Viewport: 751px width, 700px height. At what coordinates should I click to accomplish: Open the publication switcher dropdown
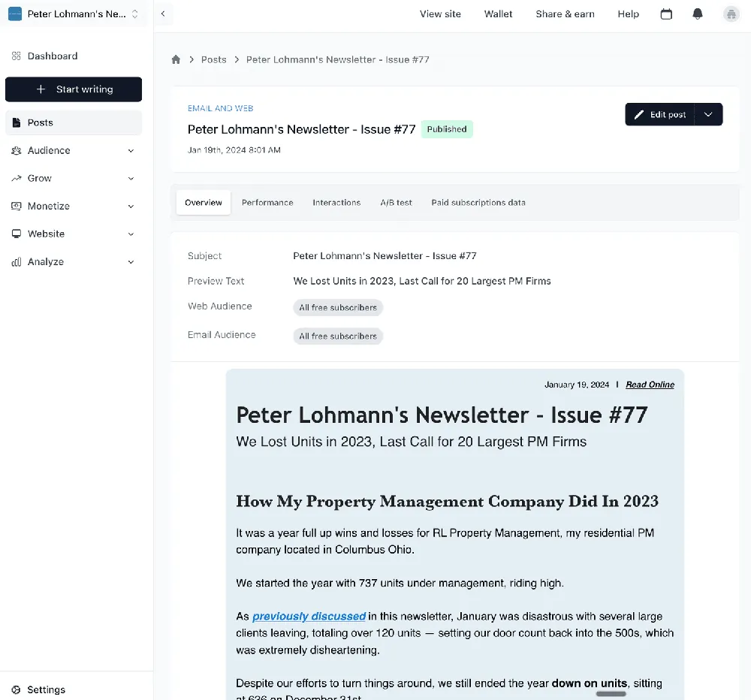click(x=134, y=14)
